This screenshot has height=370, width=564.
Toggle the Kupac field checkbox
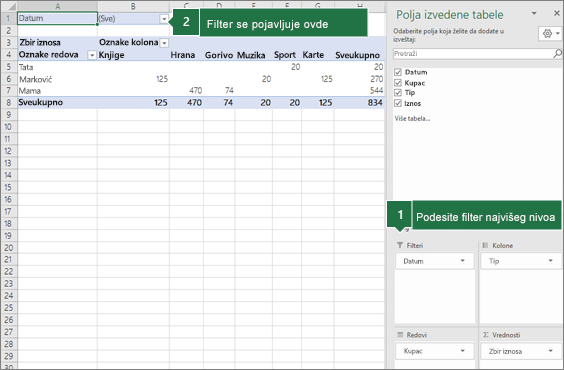(x=397, y=83)
